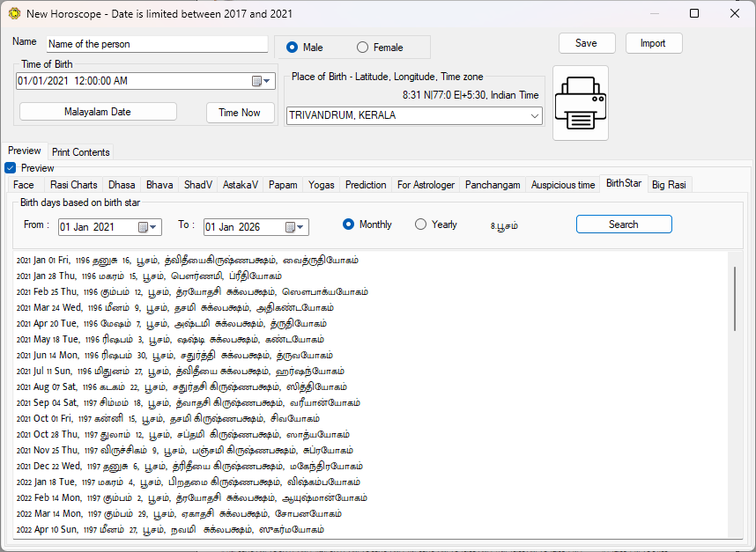
Task: Click the 8.பூசம் star label
Action: [x=504, y=226]
